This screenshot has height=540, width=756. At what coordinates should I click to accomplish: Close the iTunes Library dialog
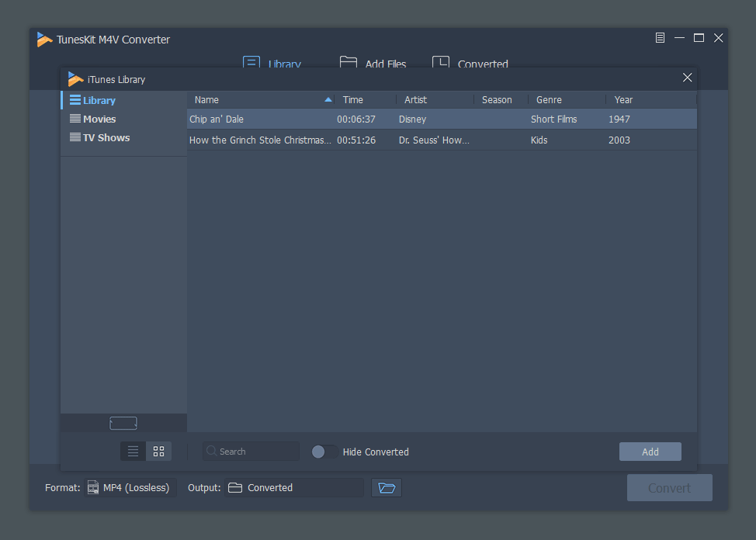click(687, 78)
